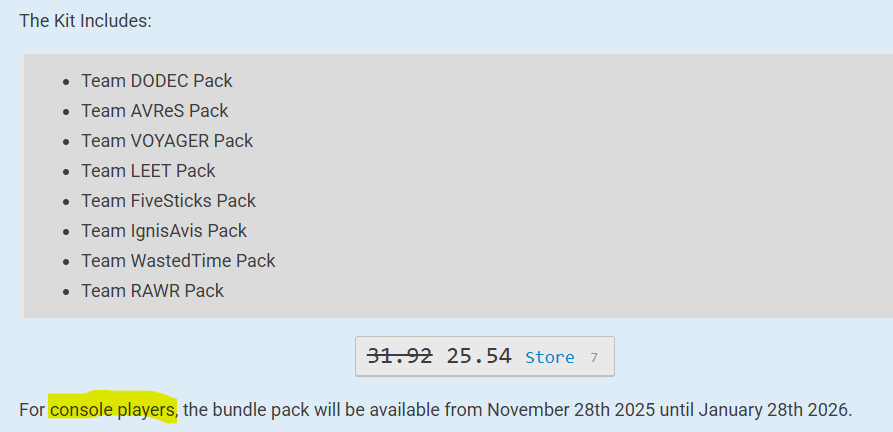
Task: Select the Team DODEC Pack list item
Action: pyautogui.click(x=157, y=81)
